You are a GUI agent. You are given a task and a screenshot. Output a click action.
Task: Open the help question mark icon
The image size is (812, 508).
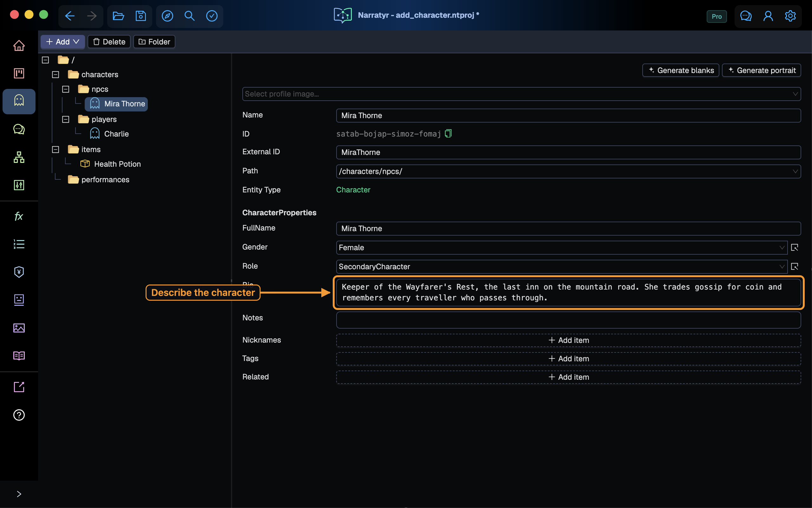tap(19, 415)
